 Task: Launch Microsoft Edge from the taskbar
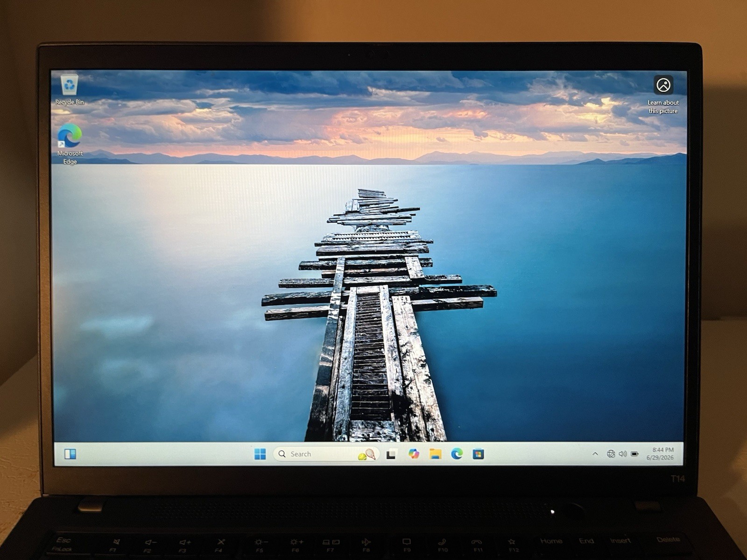point(457,454)
